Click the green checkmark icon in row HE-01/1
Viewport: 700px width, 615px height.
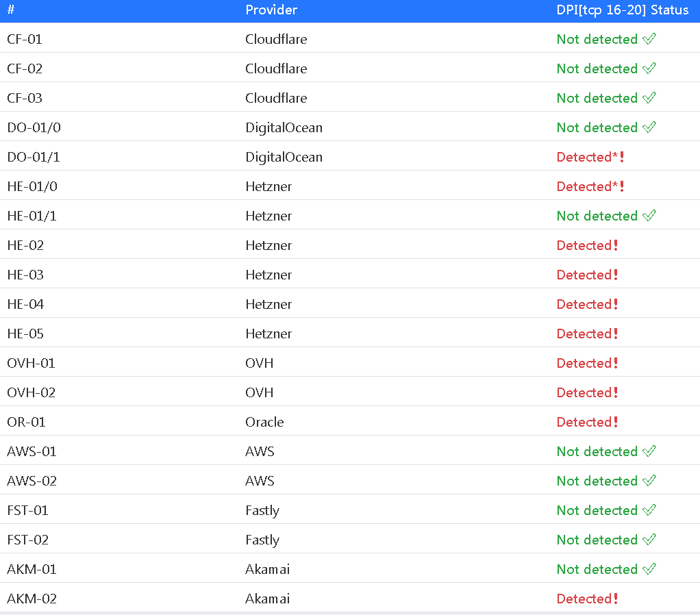coord(649,216)
